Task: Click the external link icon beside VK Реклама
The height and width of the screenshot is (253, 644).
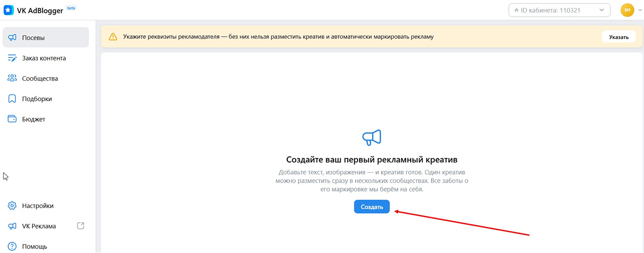Action: tap(81, 226)
